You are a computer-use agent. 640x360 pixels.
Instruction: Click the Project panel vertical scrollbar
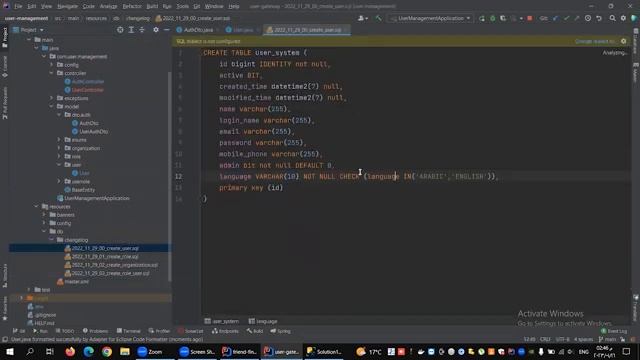169,176
